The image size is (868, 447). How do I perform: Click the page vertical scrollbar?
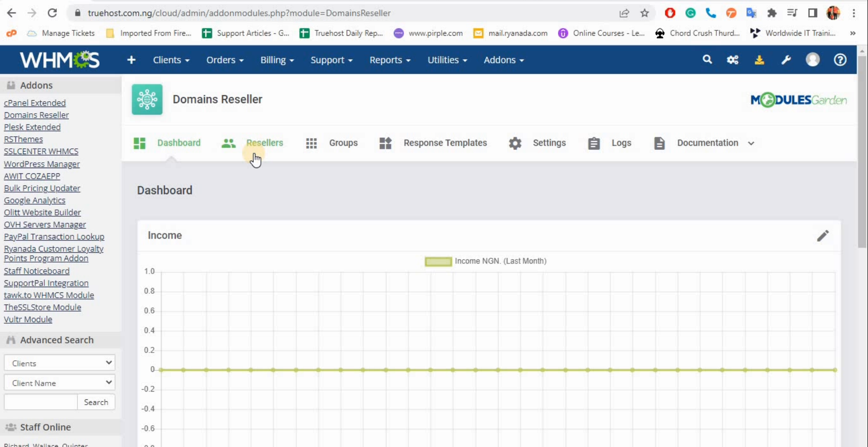click(x=862, y=152)
